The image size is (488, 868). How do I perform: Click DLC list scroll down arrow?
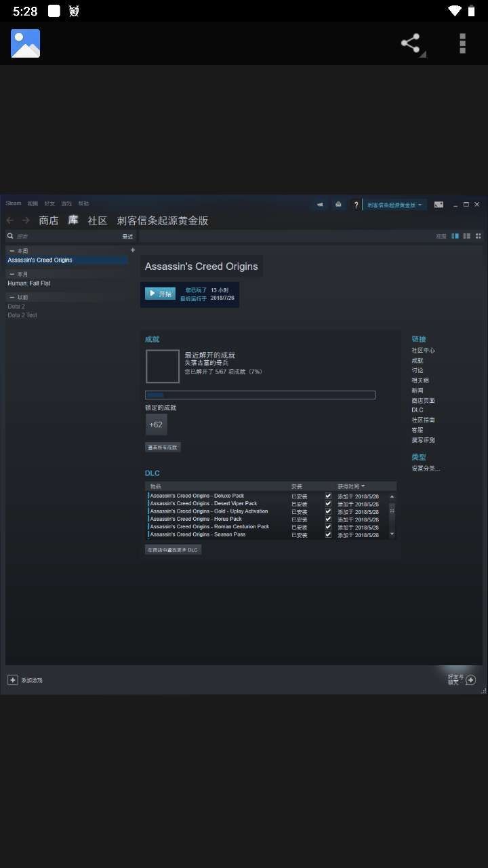392,534
